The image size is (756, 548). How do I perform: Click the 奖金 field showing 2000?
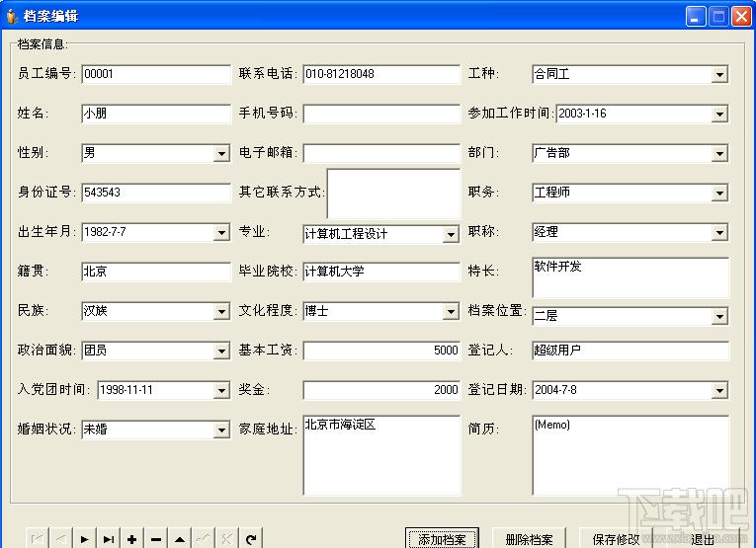point(381,390)
